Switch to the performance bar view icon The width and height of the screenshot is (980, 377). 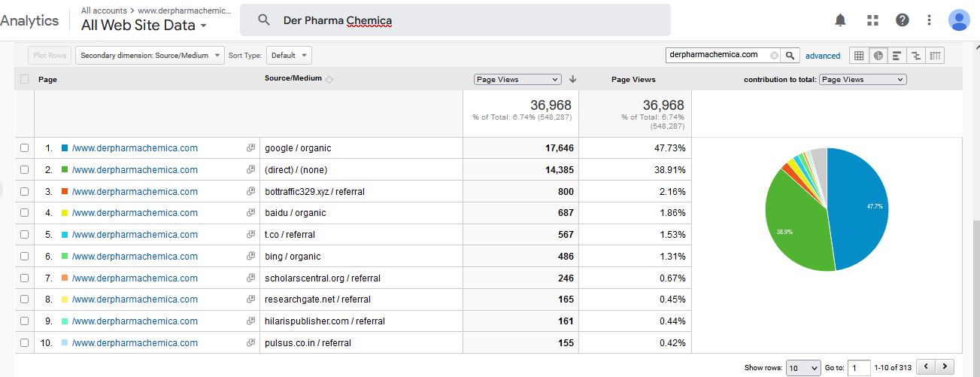[x=897, y=56]
